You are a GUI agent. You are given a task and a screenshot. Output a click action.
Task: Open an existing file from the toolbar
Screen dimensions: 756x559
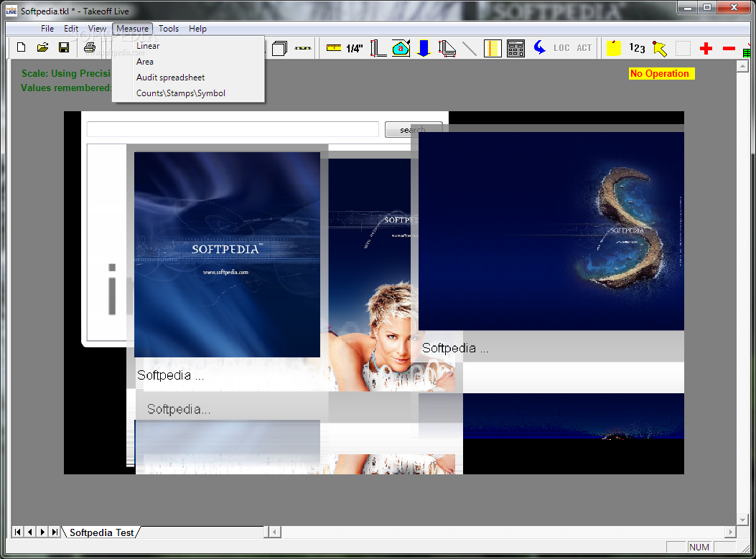click(42, 47)
